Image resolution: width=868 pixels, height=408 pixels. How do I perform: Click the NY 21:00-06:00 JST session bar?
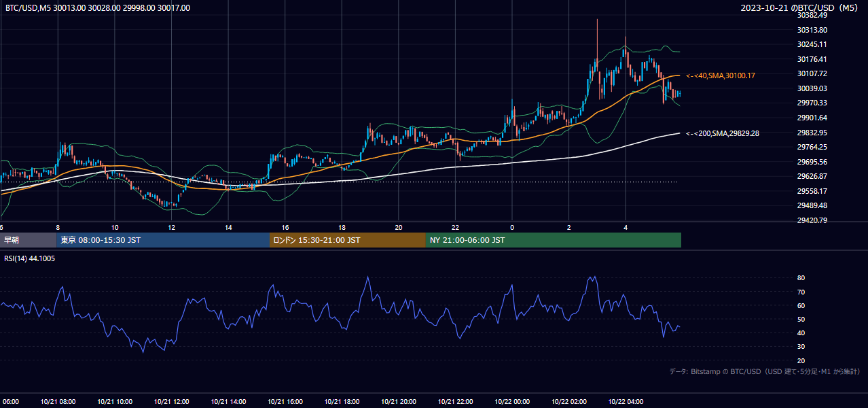[x=554, y=240]
